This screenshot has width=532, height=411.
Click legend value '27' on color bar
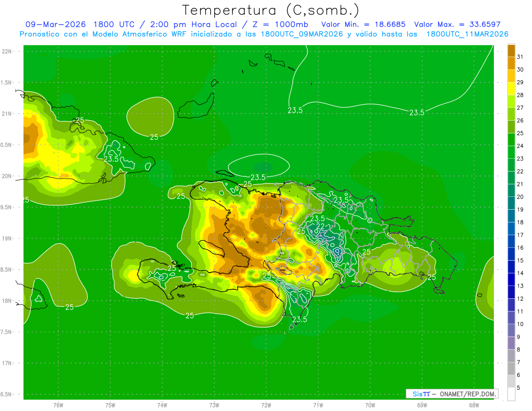(x=520, y=108)
